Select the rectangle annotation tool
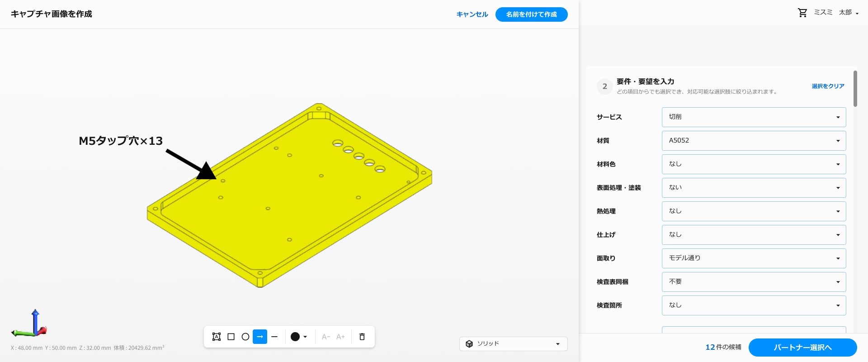The image size is (868, 362). click(x=231, y=337)
